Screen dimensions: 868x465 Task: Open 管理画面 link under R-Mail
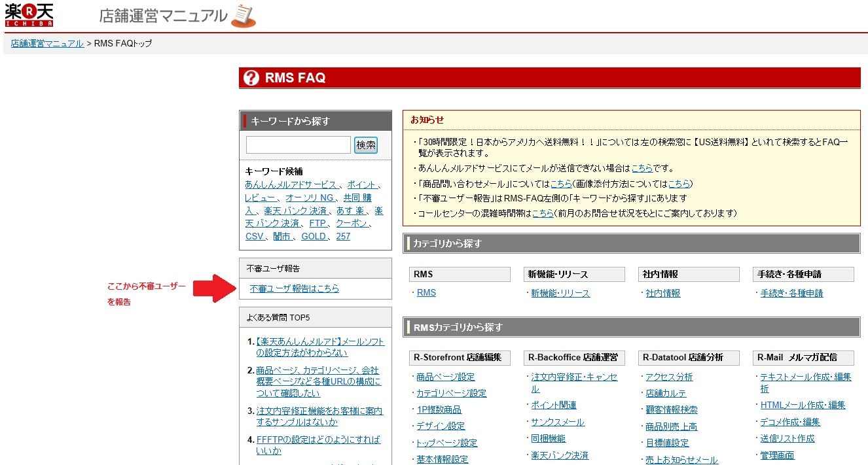point(777,455)
